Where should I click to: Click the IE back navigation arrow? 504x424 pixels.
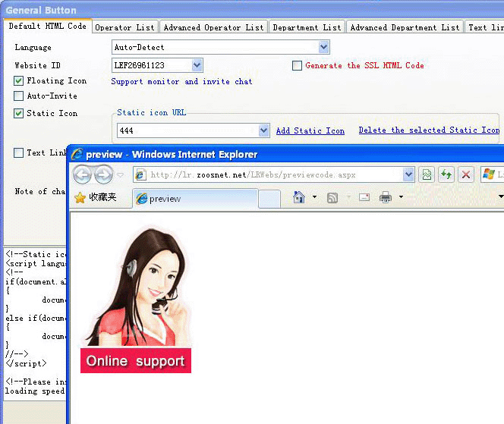pos(83,174)
